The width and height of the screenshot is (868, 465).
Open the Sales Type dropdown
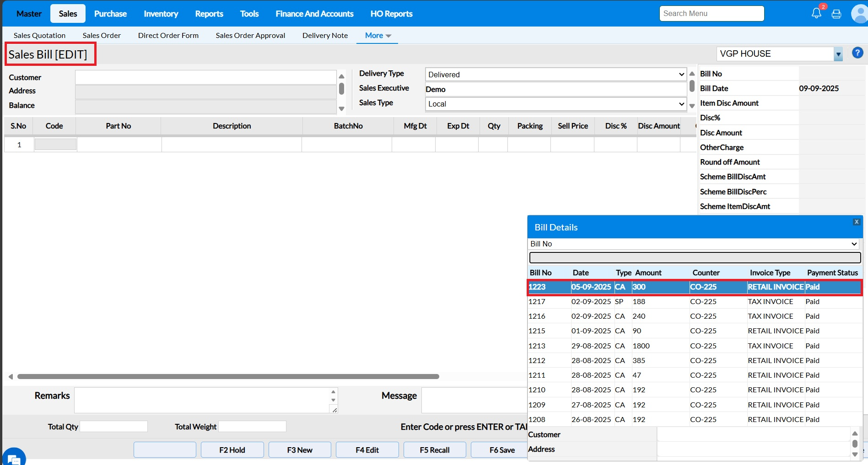tap(555, 104)
